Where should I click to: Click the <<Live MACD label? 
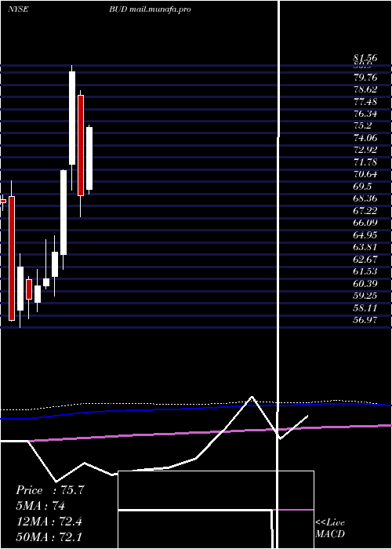(x=330, y=529)
